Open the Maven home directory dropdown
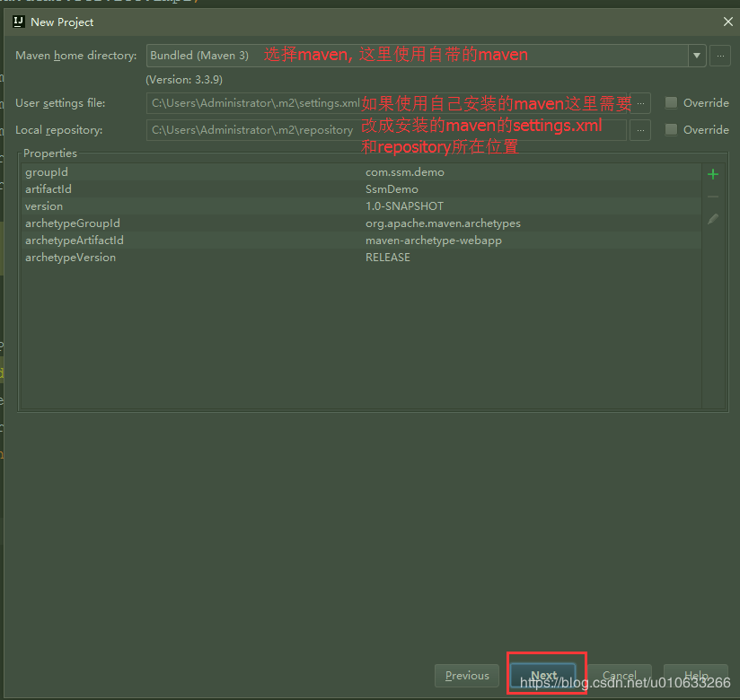The height and width of the screenshot is (700, 740). click(x=698, y=56)
